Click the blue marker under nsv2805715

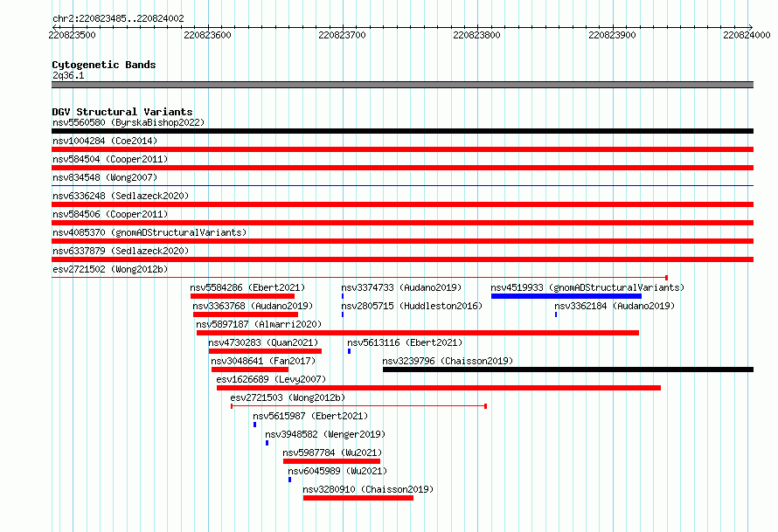pos(343,314)
